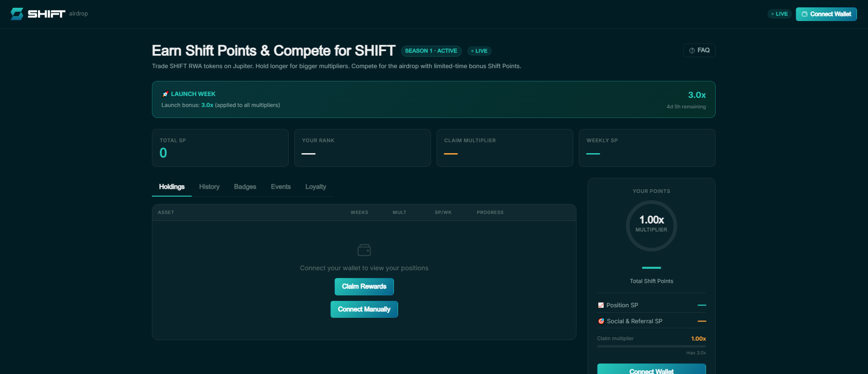Click the SP/WK column header
Screen dimensions: 868x374
click(x=443, y=213)
